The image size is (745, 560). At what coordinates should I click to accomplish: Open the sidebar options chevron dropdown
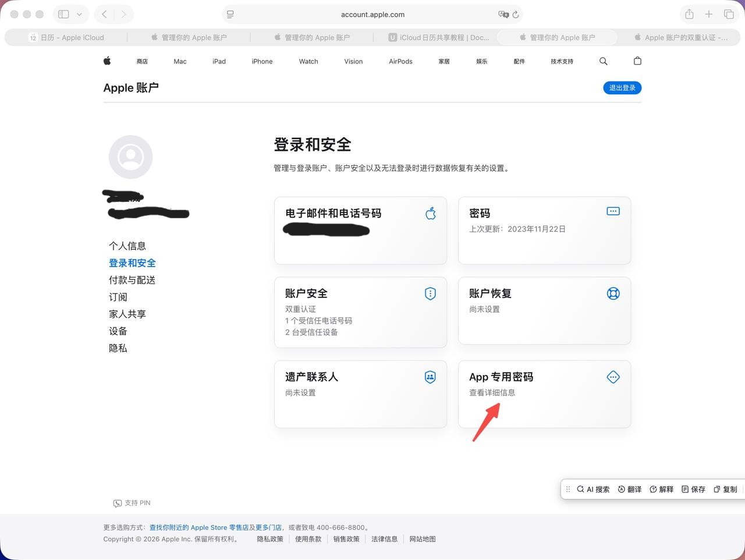pyautogui.click(x=79, y=14)
